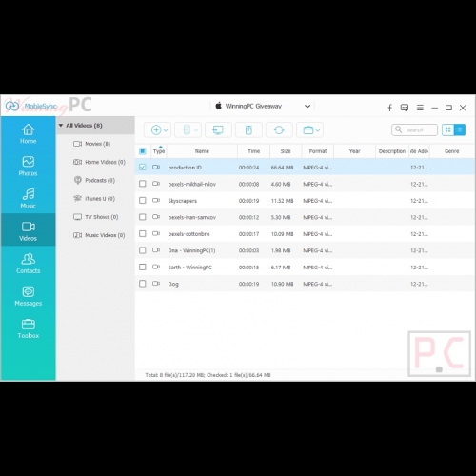Check the Skyscrapers video checkbox

(143, 201)
